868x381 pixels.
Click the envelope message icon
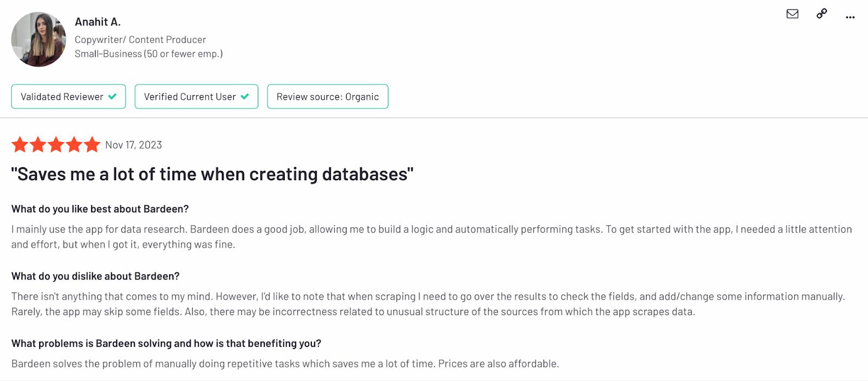(792, 14)
